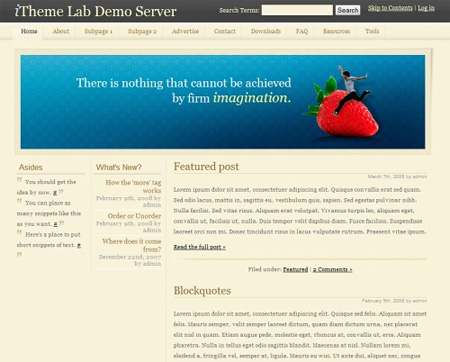The height and width of the screenshot is (362, 450).
Task: Go to Subpage 1 tab
Action: pyautogui.click(x=98, y=31)
